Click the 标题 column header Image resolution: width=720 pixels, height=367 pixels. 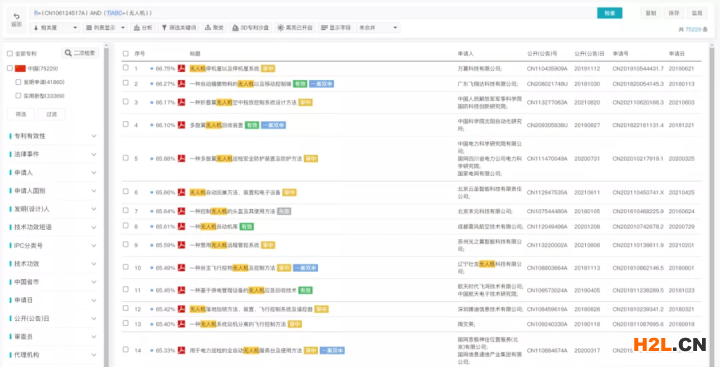pyautogui.click(x=195, y=54)
